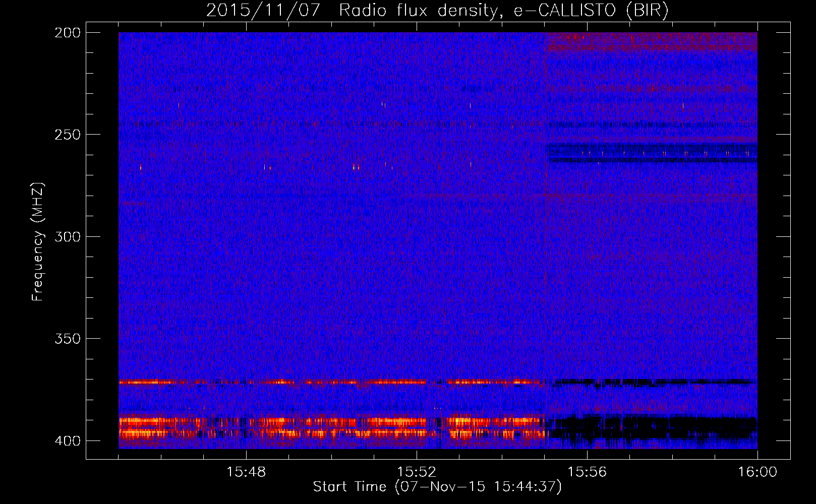Screen dimensions: 816x504
Task: Click the 15:48 time tick label
Action: tap(246, 472)
